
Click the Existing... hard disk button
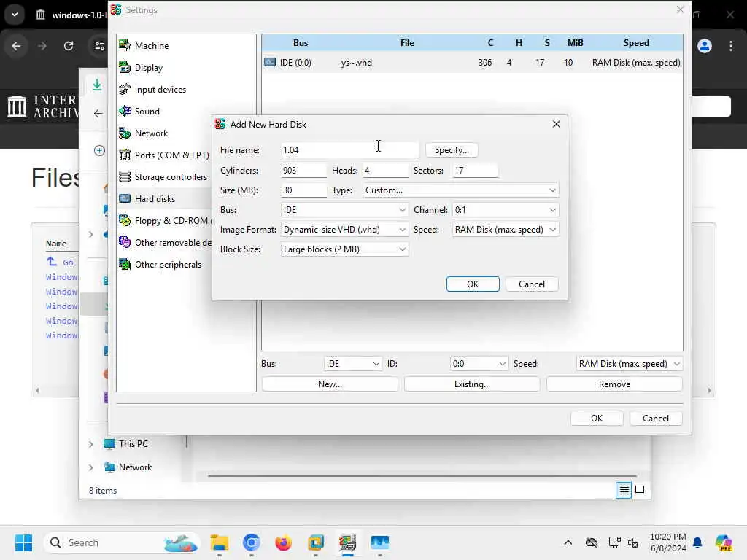click(472, 384)
